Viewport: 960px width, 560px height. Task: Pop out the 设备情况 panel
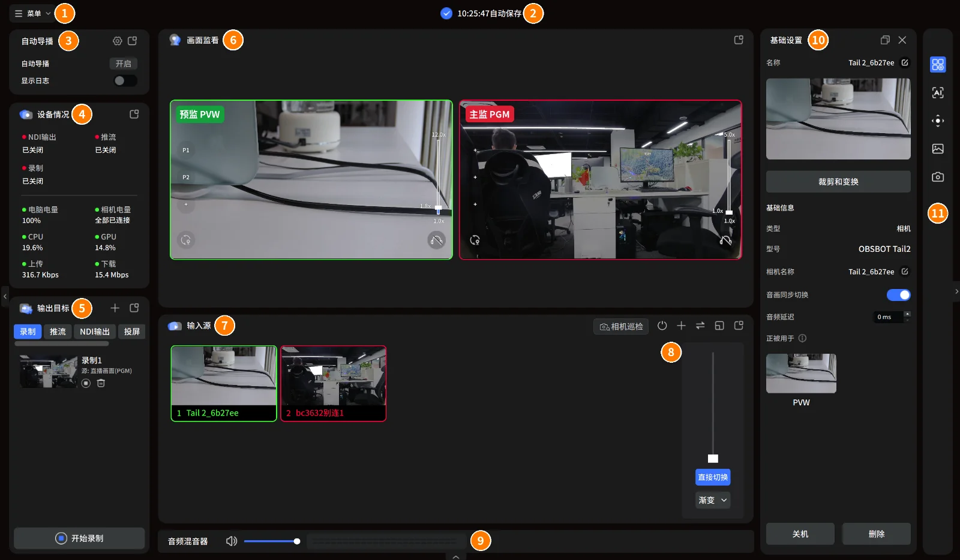pyautogui.click(x=134, y=114)
